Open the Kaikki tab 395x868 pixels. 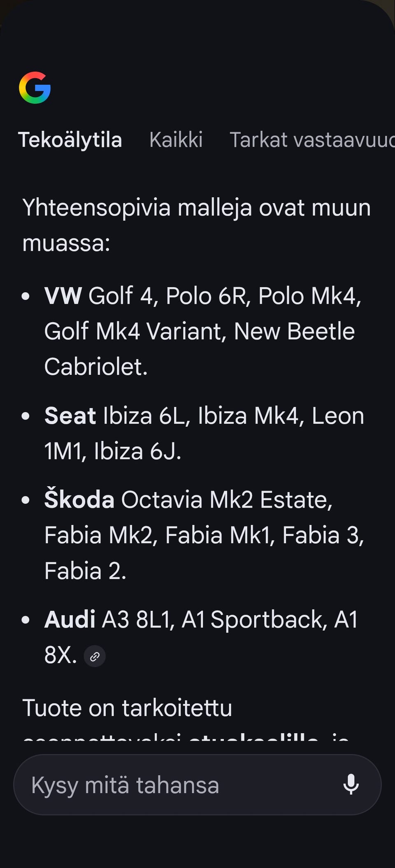click(176, 140)
